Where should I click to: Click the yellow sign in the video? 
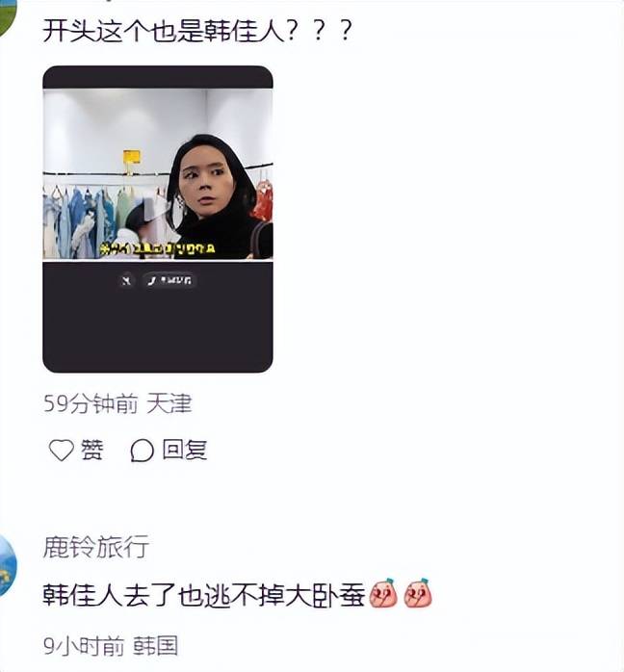click(x=132, y=157)
